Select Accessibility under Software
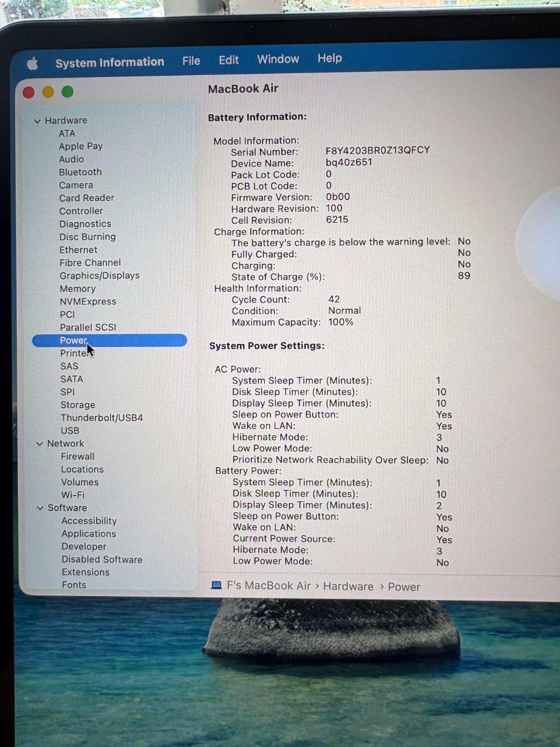This screenshot has width=560, height=747. click(x=89, y=521)
